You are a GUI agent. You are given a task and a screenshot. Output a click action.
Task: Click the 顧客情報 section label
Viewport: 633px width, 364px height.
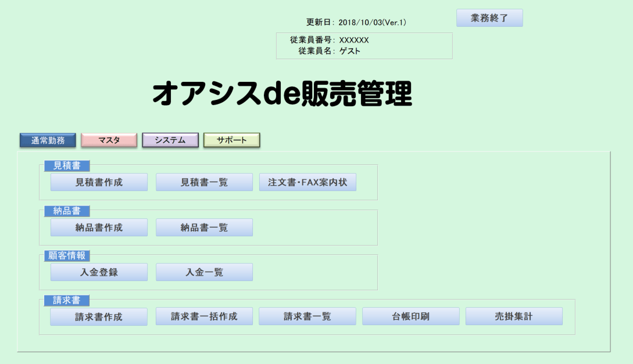pos(67,255)
